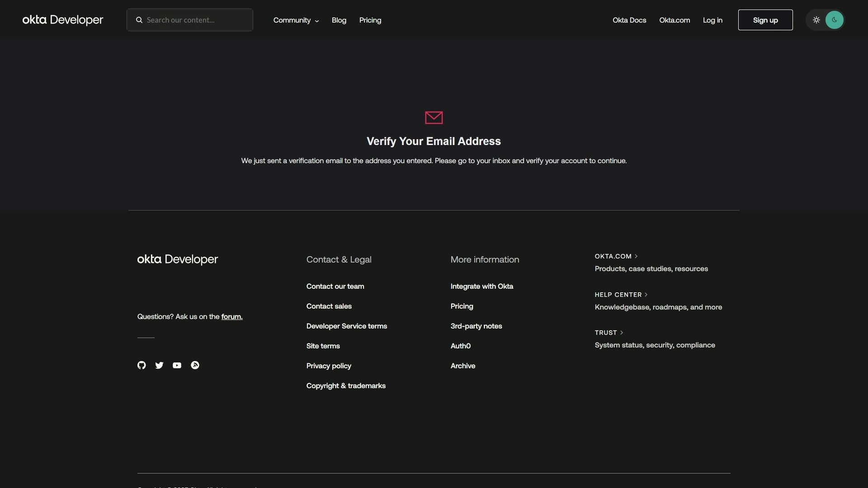868x488 pixels.
Task: Open Privacy policy footer link
Action: (329, 366)
